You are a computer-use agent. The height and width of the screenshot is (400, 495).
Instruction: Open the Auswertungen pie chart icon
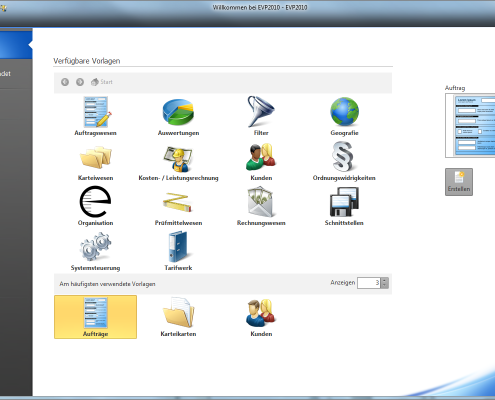(x=178, y=116)
